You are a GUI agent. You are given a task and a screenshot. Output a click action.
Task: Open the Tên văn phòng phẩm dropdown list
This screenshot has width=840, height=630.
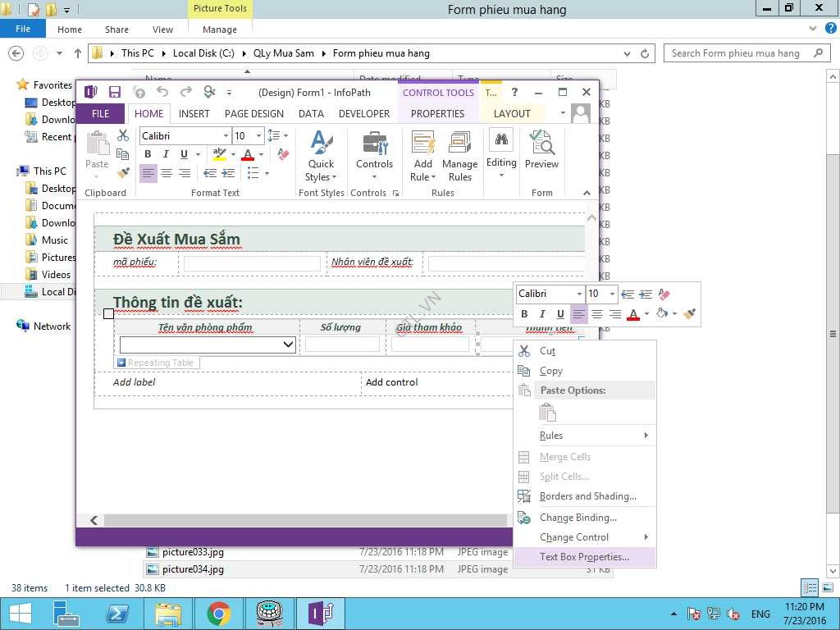tap(288, 345)
